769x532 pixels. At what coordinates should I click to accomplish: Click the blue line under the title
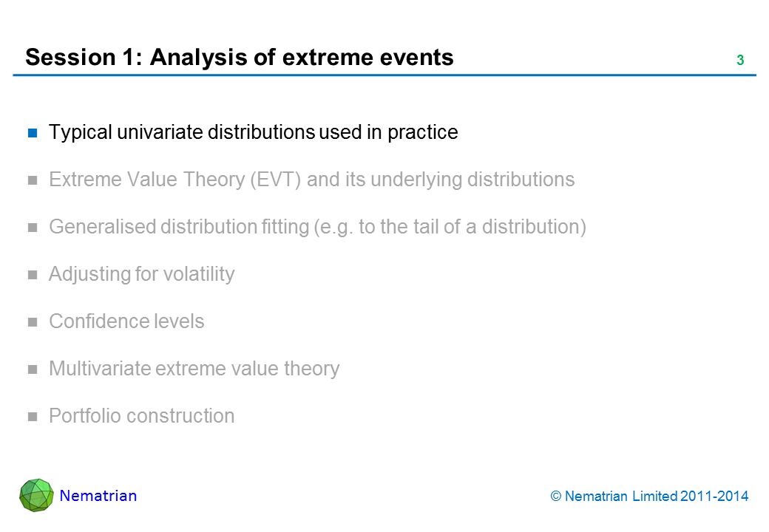coord(384,75)
